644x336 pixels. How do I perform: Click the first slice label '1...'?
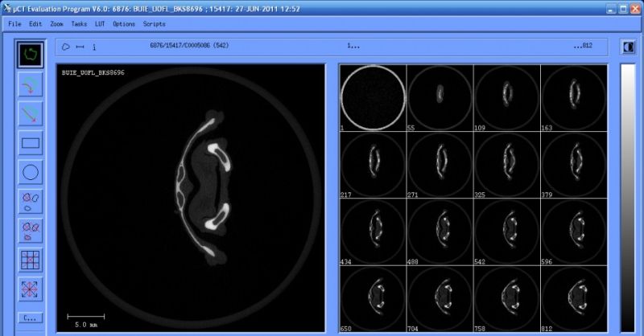tap(353, 46)
